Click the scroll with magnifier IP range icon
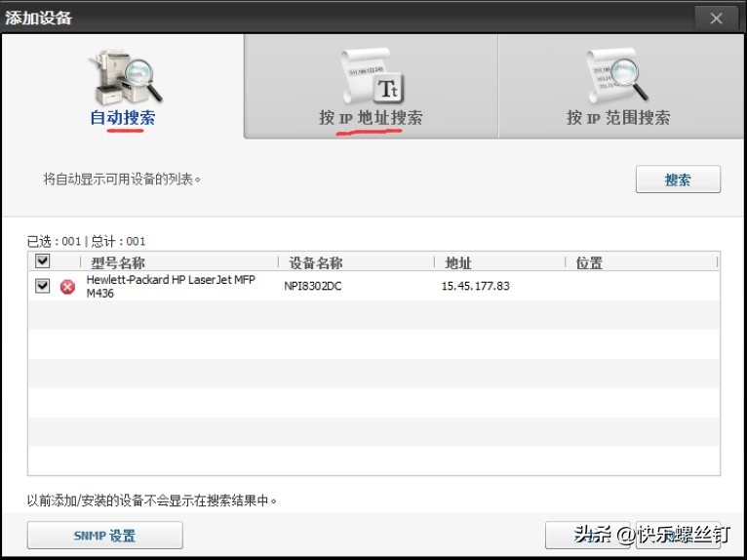The width and height of the screenshot is (747, 560). point(617,76)
